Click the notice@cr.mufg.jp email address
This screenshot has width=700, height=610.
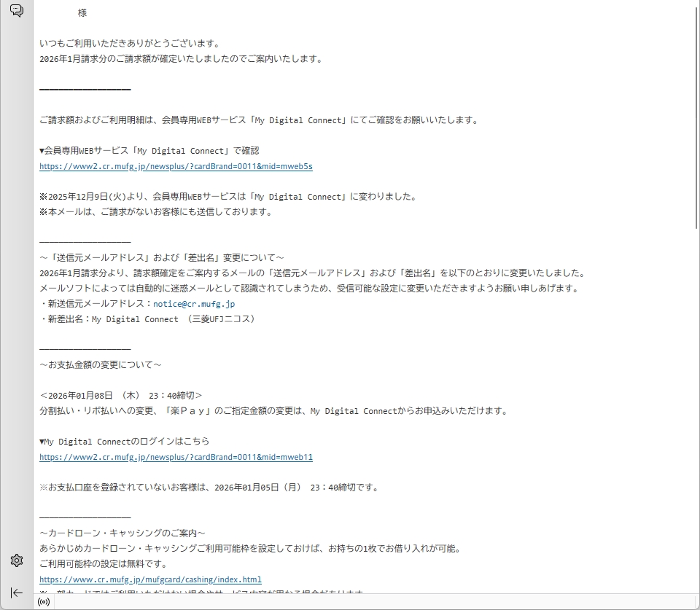pos(193,304)
